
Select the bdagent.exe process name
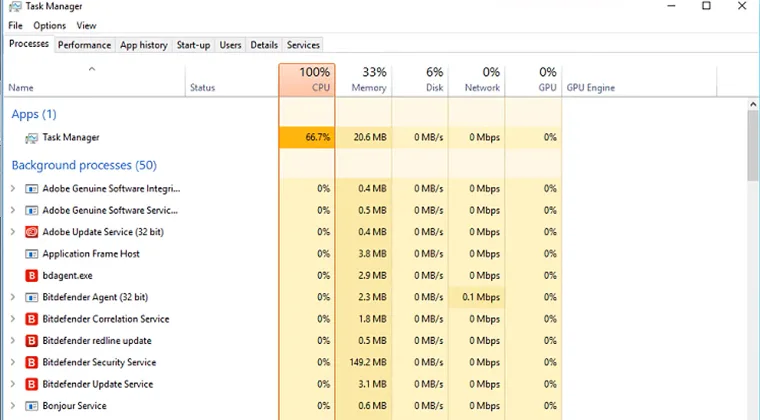pos(67,276)
